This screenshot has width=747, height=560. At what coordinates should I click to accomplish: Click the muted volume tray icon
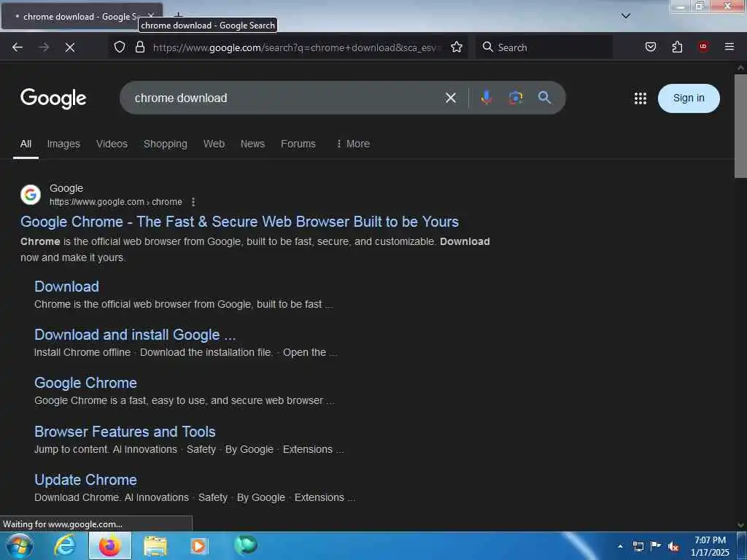673,546
